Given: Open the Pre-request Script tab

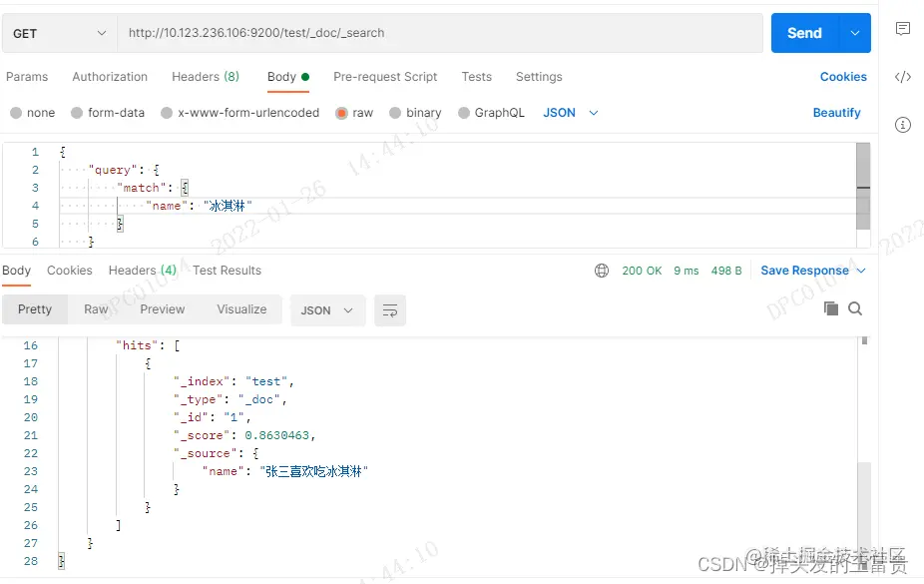Looking at the screenshot, I should 385,77.
